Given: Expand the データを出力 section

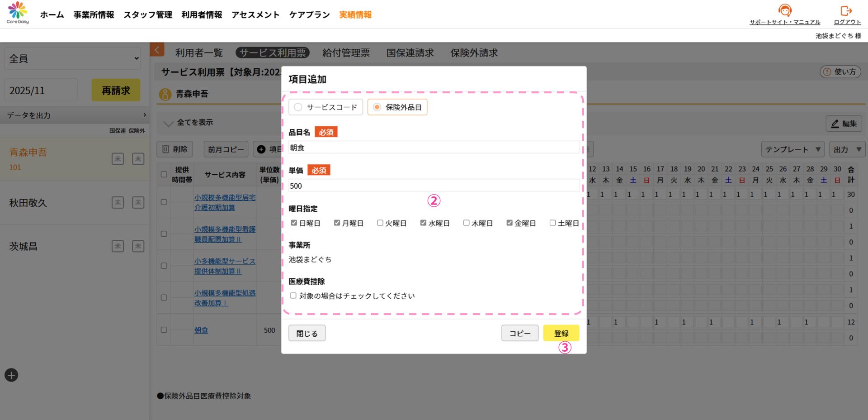Looking at the screenshot, I should (x=75, y=115).
